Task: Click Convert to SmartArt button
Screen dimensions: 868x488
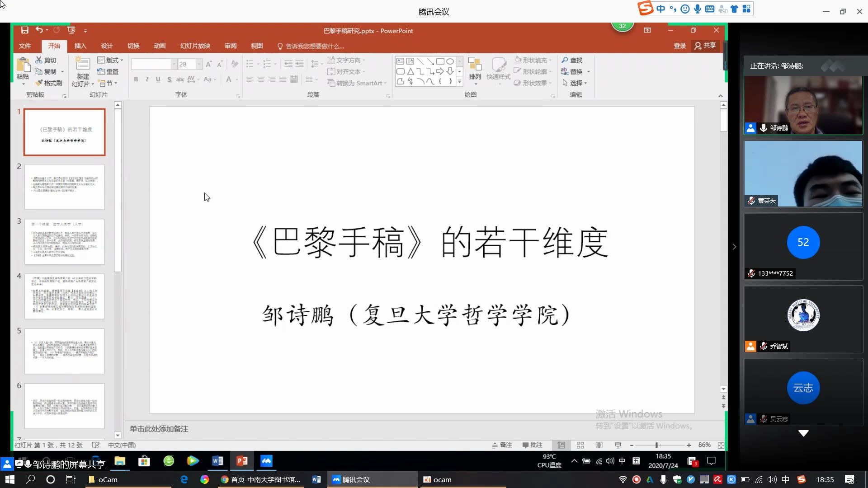Action: 357,83
